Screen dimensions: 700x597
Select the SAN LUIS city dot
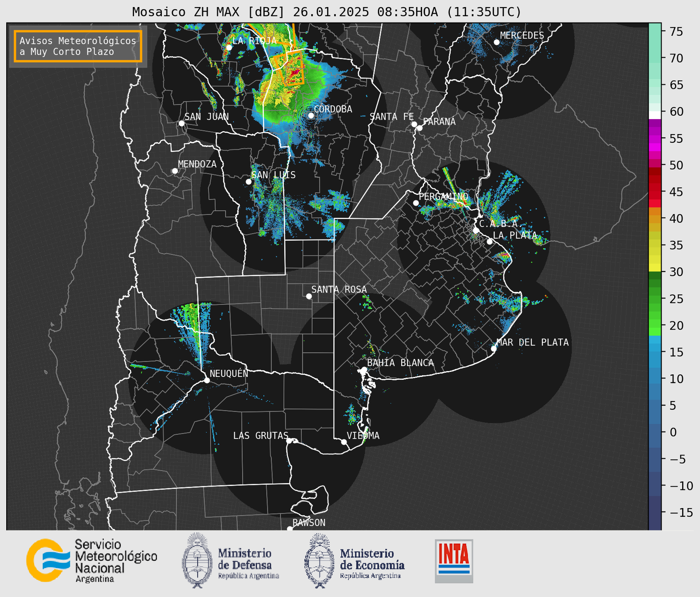(x=249, y=182)
